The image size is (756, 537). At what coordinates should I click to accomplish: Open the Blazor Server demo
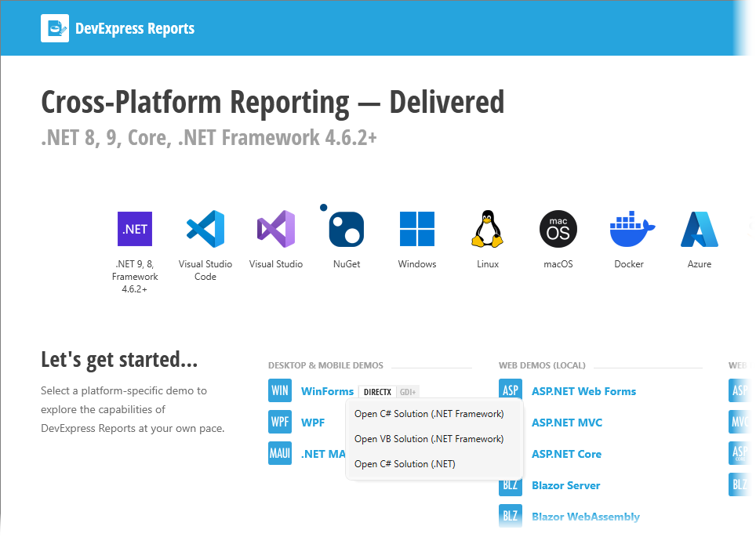[566, 485]
